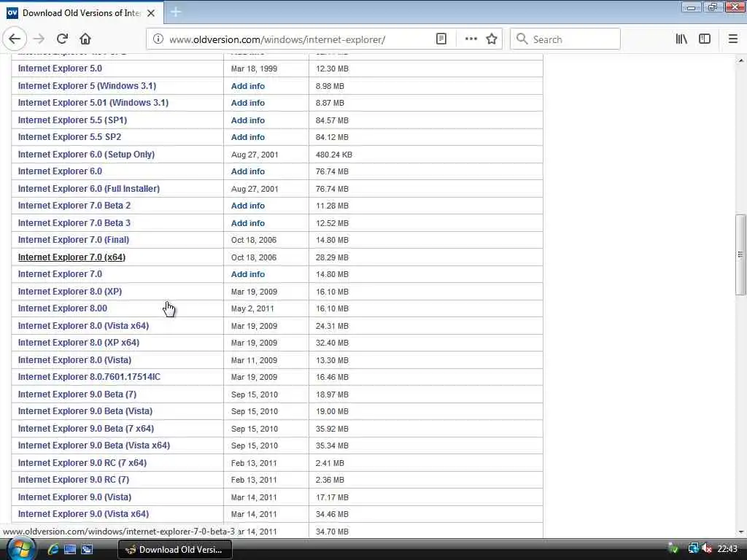
Task: Open Internet Explorer 9.0 (Vista x64) link
Action: click(83, 514)
